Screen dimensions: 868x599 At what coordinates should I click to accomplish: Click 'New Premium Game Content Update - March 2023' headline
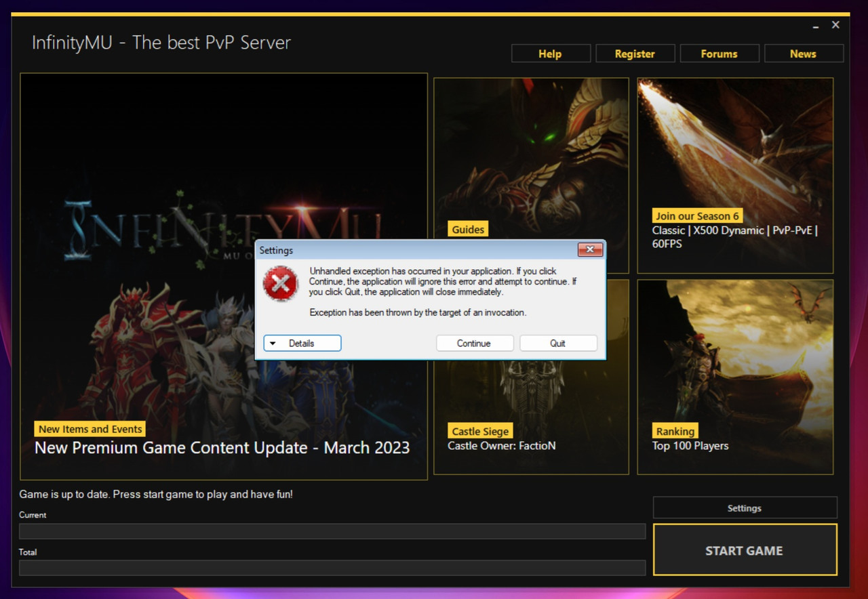222,448
